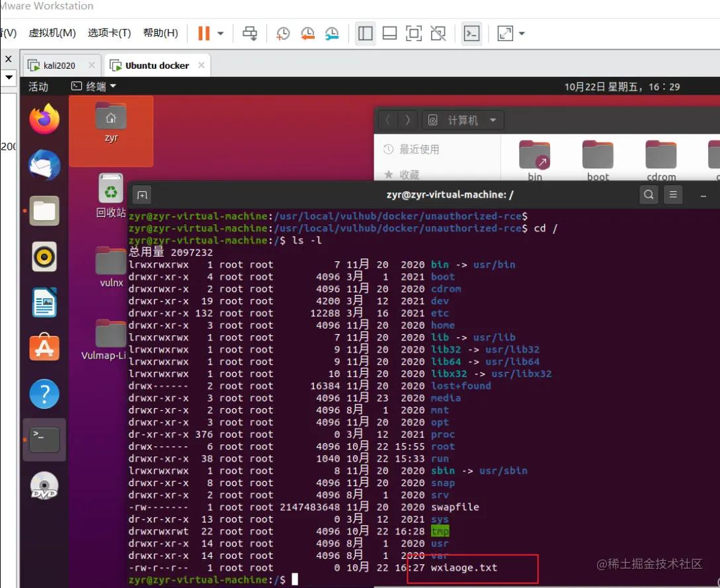Select the 回收站 trash desktop icon
Viewport: 720px width, 588px height.
tap(110, 196)
